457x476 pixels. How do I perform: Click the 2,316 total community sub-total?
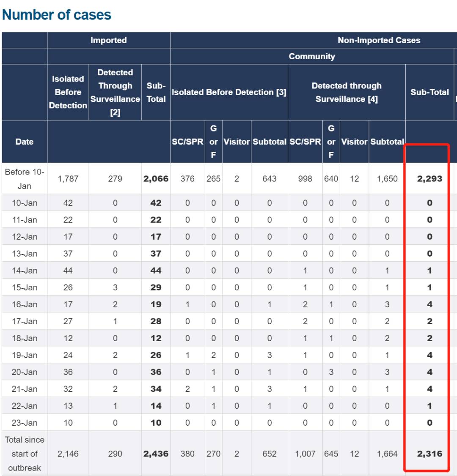pos(429,454)
